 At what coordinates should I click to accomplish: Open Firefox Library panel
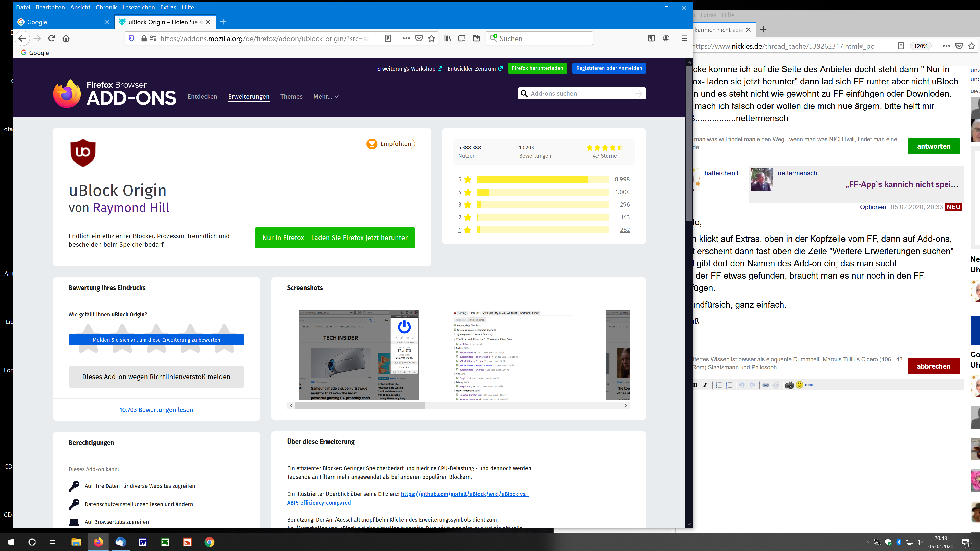(448, 39)
